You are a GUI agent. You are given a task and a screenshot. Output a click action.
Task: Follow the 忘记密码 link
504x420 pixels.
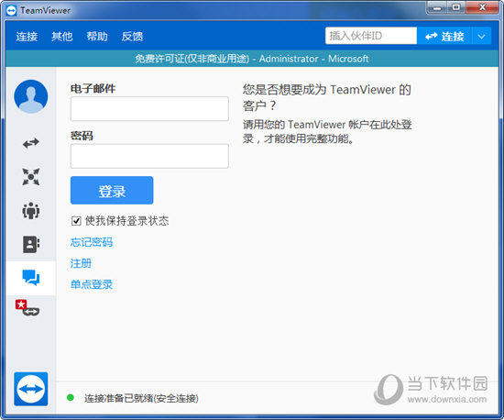(92, 242)
